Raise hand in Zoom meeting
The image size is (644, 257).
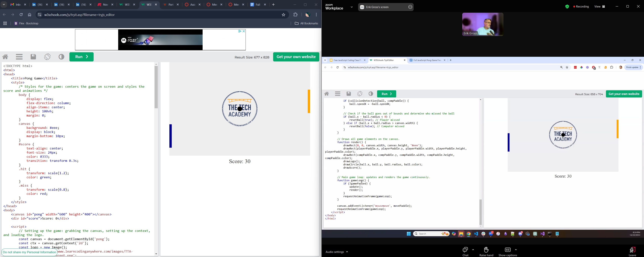(486, 252)
